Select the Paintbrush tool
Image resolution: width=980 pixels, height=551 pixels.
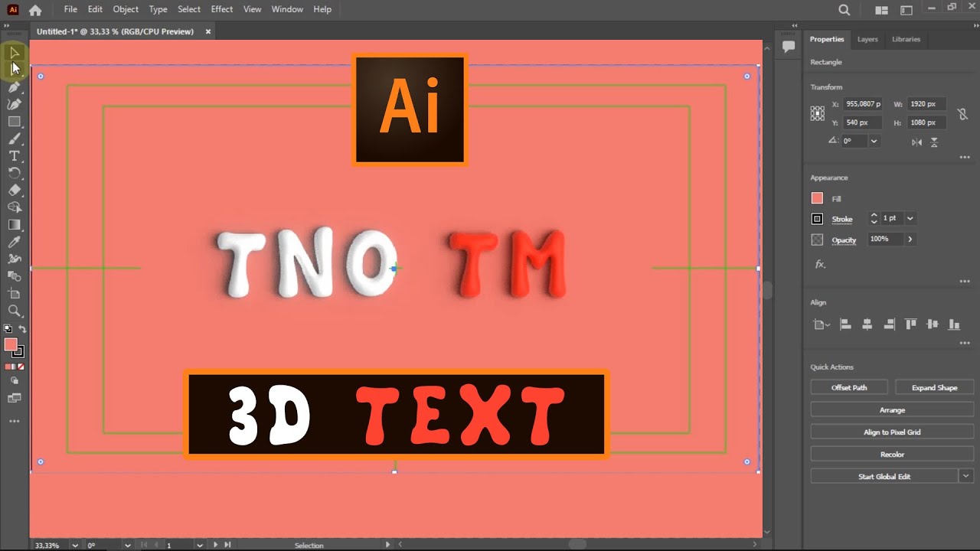tap(15, 139)
